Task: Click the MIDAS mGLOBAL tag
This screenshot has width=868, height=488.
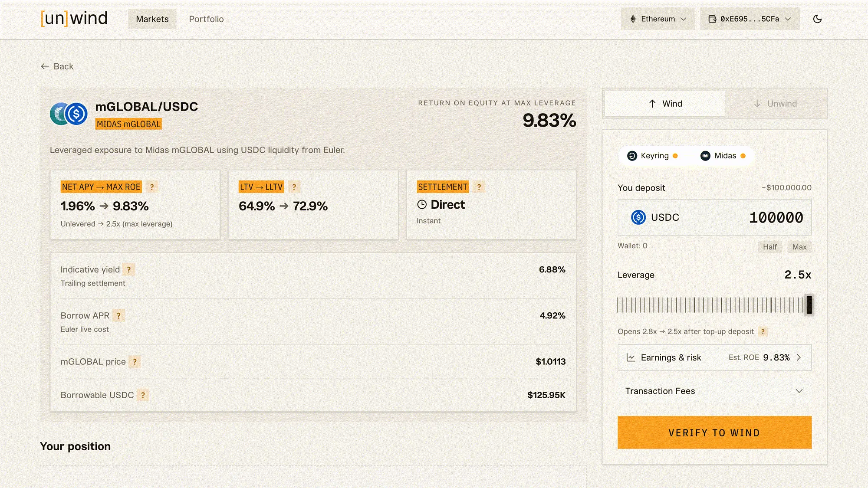Action: (128, 124)
